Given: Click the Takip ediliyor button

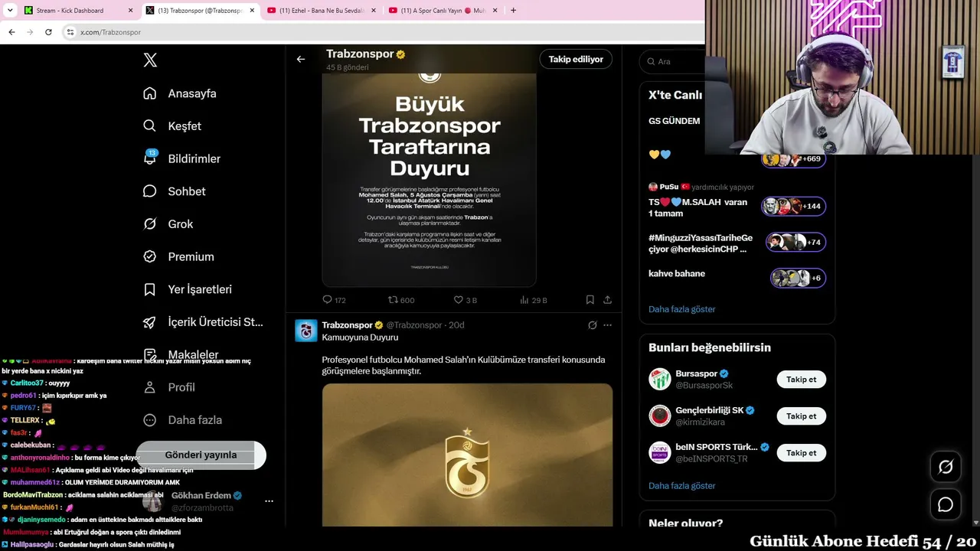Looking at the screenshot, I should pyautogui.click(x=576, y=59).
